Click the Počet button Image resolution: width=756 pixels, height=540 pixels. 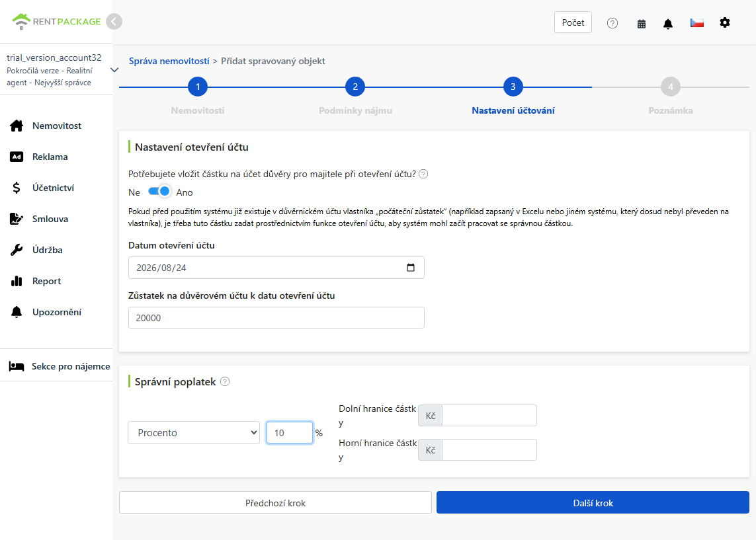573,22
